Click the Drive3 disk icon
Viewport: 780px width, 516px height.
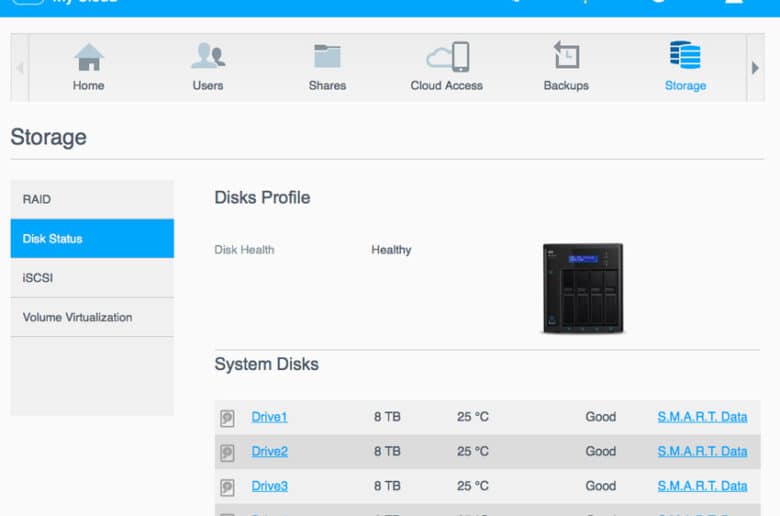[227, 487]
